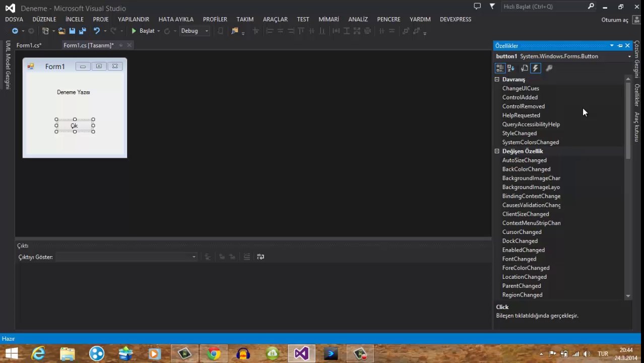This screenshot has width=644, height=363.
Task: Select the HelpRequested event row
Action: pos(559,115)
